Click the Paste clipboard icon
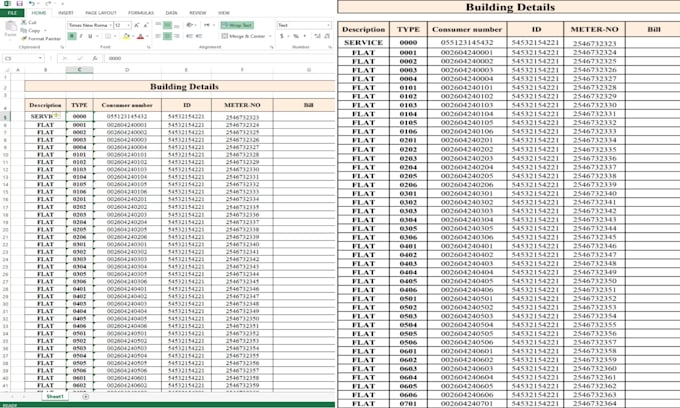 tap(11, 26)
